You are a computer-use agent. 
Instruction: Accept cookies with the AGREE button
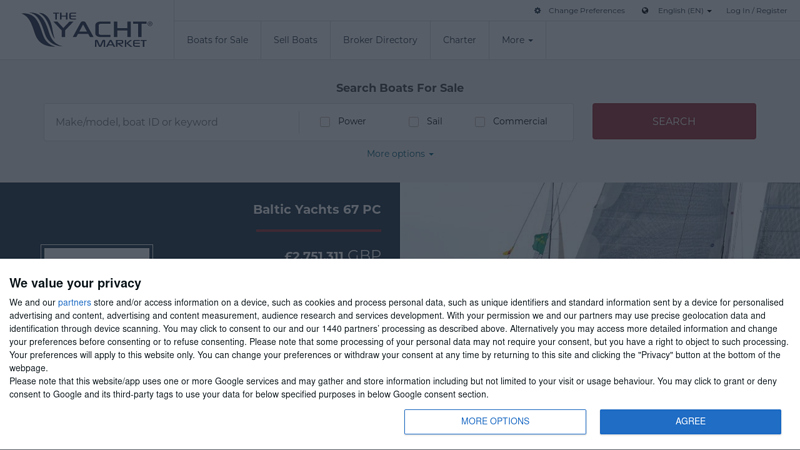pyautogui.click(x=690, y=421)
